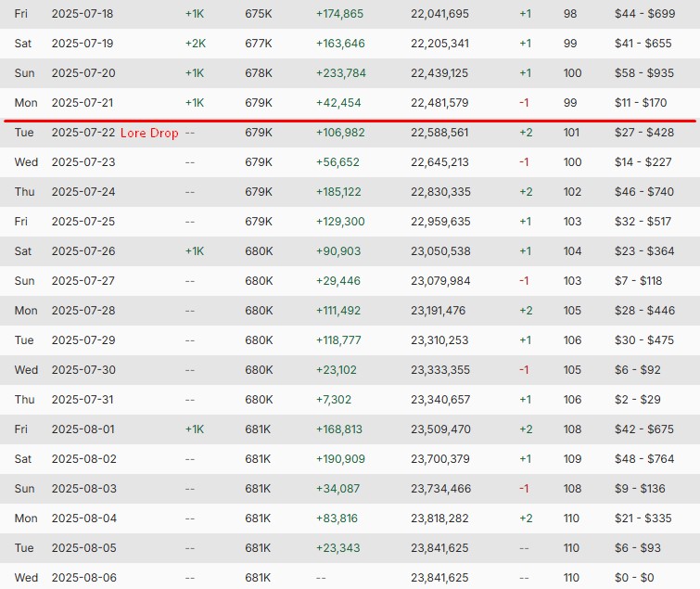Click earnings $42 - $675
This screenshot has height=589, width=700.
click(x=644, y=429)
